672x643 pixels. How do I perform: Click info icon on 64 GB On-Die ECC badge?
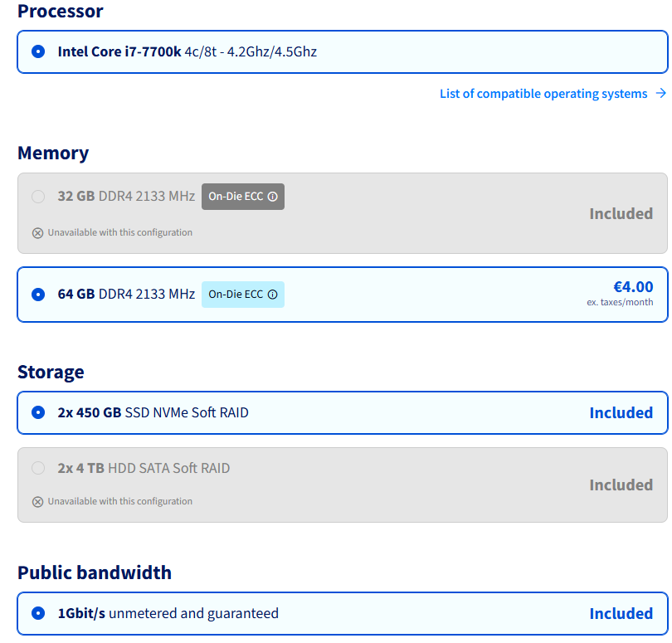coord(272,294)
